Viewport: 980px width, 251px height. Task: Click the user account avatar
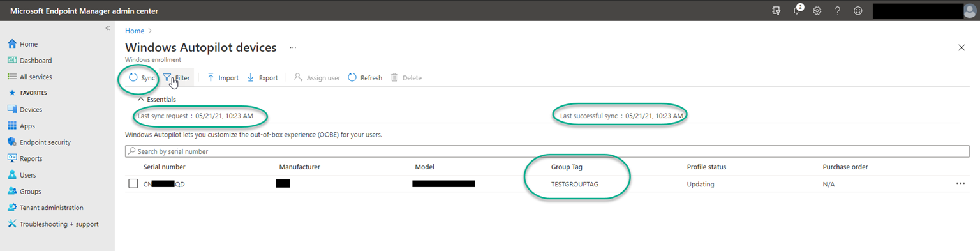(x=970, y=11)
